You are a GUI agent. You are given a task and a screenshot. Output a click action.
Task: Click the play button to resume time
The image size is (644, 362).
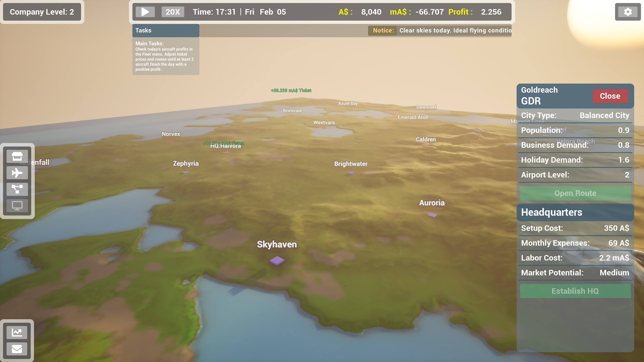[145, 12]
